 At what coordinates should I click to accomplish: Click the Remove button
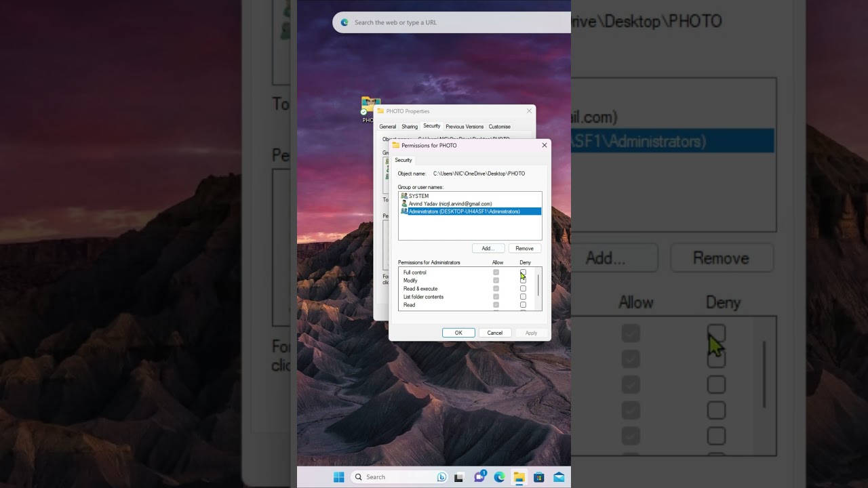click(524, 248)
